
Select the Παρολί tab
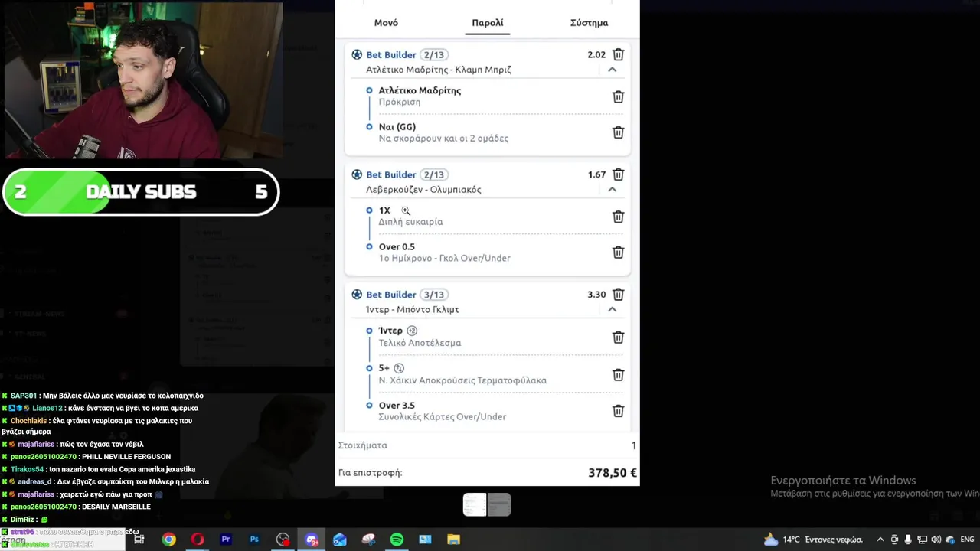pyautogui.click(x=488, y=23)
